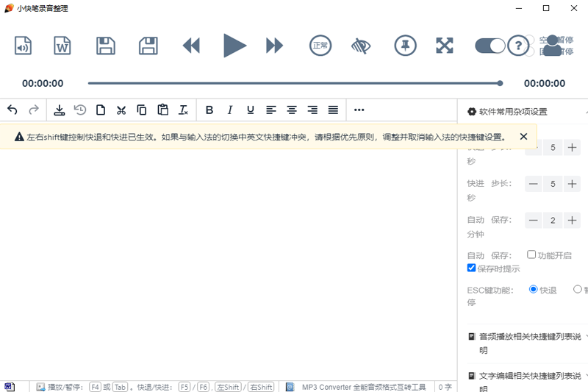The height and width of the screenshot is (392, 588).
Task: Fast forward audio with double-right arrows
Action: [x=274, y=46]
